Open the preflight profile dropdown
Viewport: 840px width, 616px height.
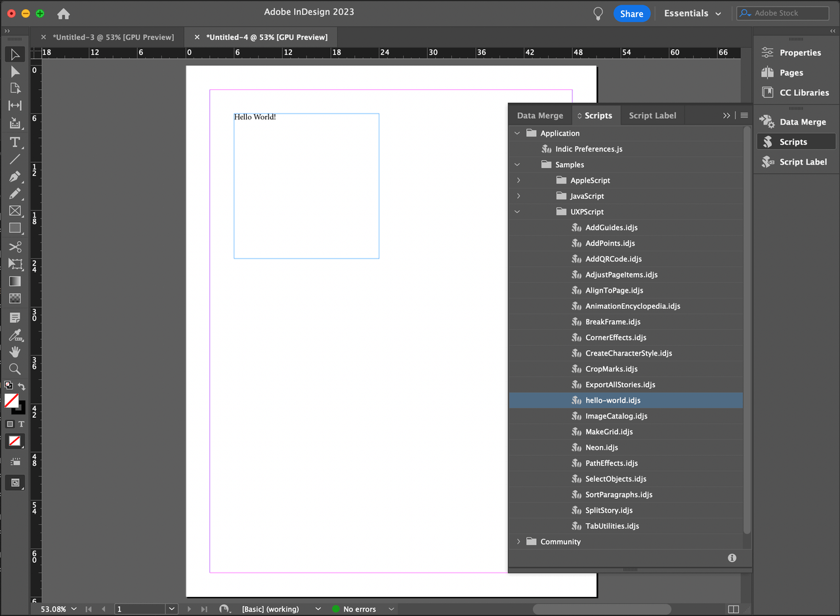tap(318, 609)
